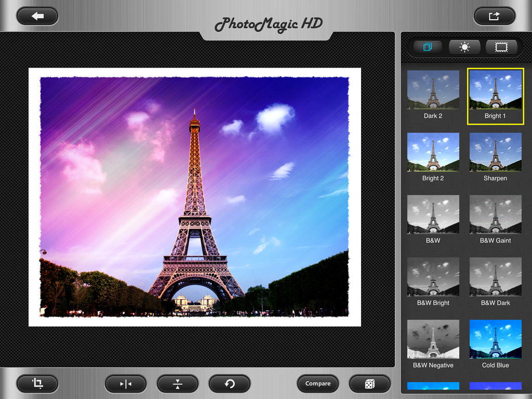Switch to the brightness adjustments tab

464,47
